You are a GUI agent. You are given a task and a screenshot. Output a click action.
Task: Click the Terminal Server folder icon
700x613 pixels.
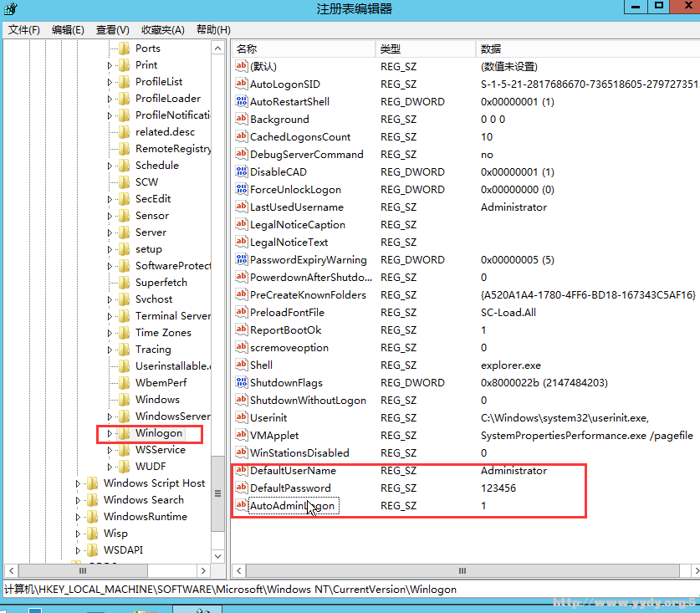click(124, 315)
